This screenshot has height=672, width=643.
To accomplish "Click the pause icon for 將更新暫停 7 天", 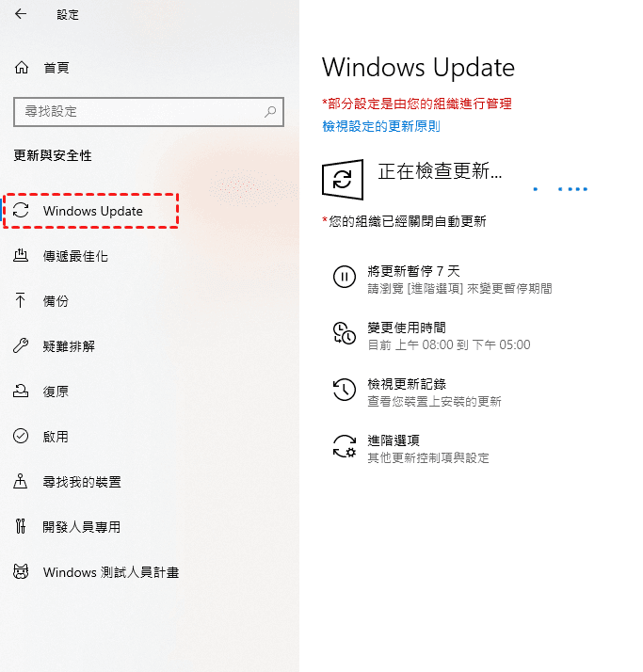I will (x=345, y=277).
